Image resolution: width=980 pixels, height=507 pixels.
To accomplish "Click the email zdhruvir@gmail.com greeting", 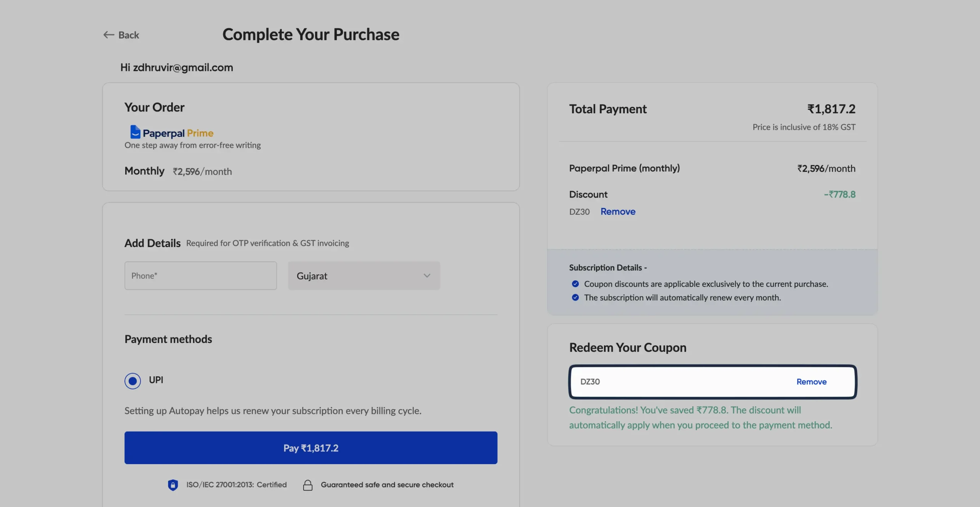I will 176,68.
